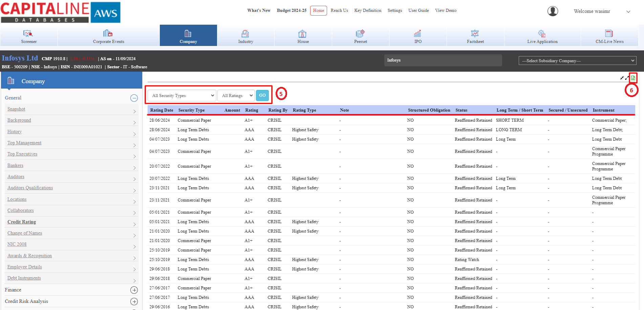Click the Rating Date column header
The height and width of the screenshot is (310, 644).
(162, 110)
